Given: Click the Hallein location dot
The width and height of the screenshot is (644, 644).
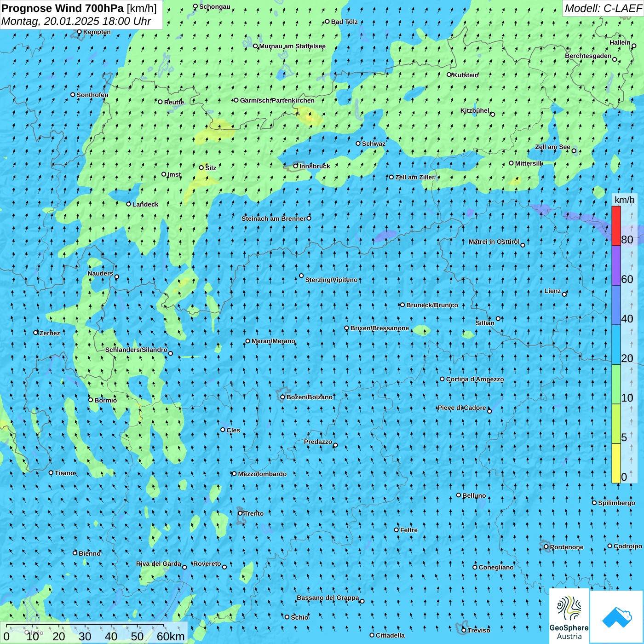Looking at the screenshot, I should point(634,46).
